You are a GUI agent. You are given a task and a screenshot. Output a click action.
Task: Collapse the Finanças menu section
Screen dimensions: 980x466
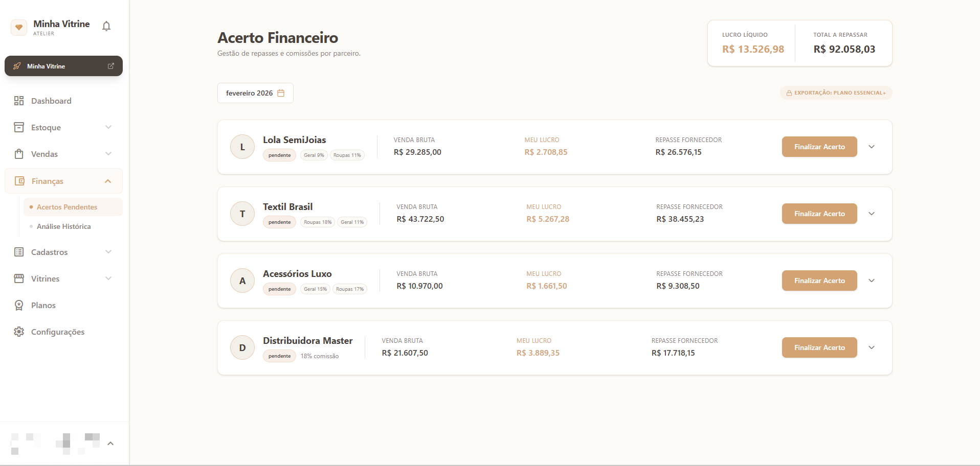click(x=108, y=181)
